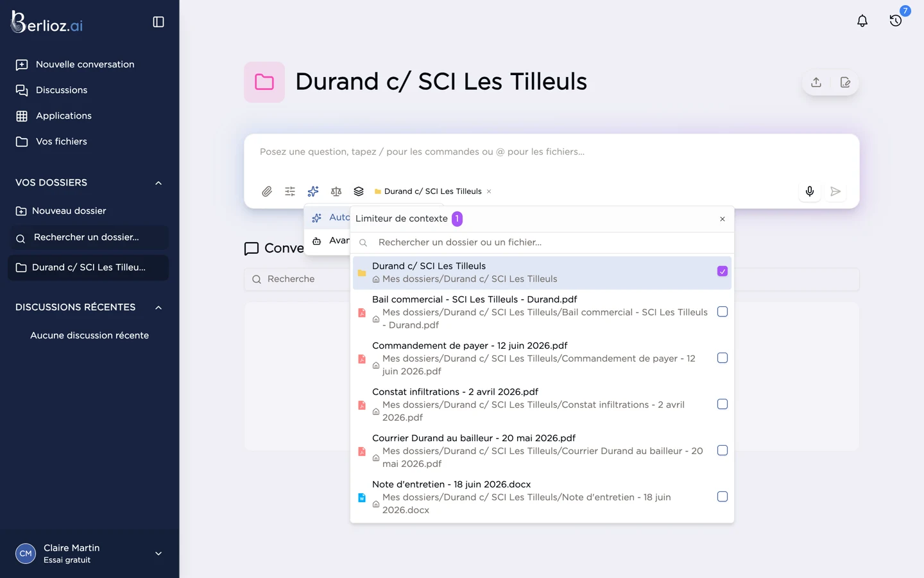Open the history clock icon
924x578 pixels.
[896, 21]
